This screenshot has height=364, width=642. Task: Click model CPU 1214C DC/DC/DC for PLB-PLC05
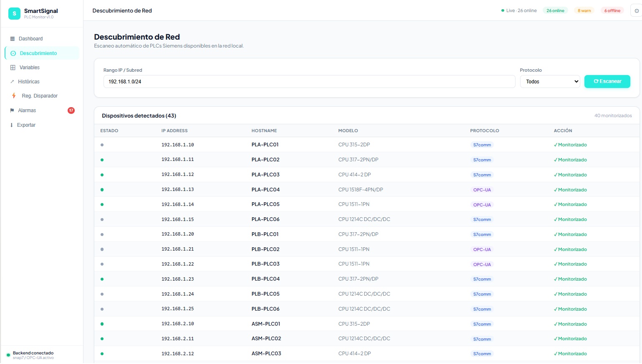click(x=364, y=294)
